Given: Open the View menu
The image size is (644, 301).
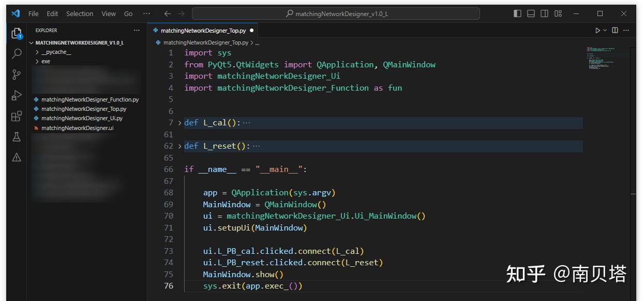Looking at the screenshot, I should click(x=108, y=13).
